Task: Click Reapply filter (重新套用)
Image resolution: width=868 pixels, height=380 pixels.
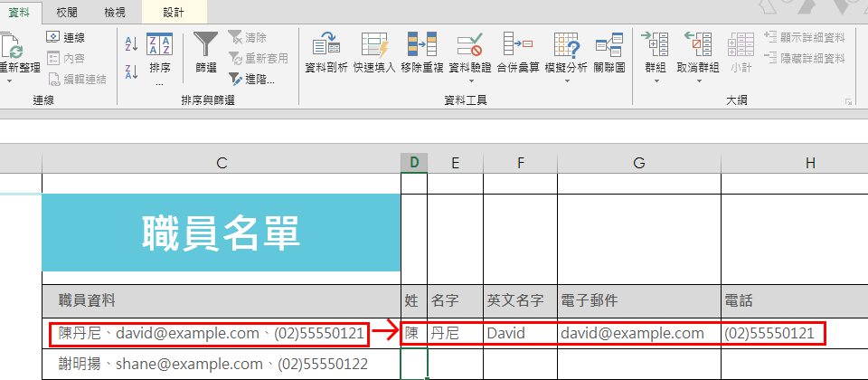Action: tap(258, 58)
